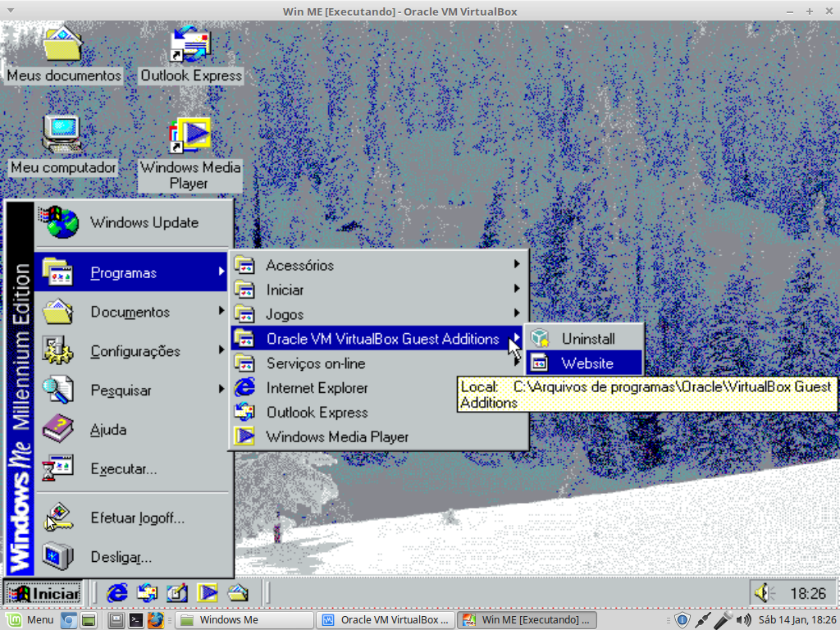
Task: Click the Windows ME clock 18:26
Action: [808, 594]
